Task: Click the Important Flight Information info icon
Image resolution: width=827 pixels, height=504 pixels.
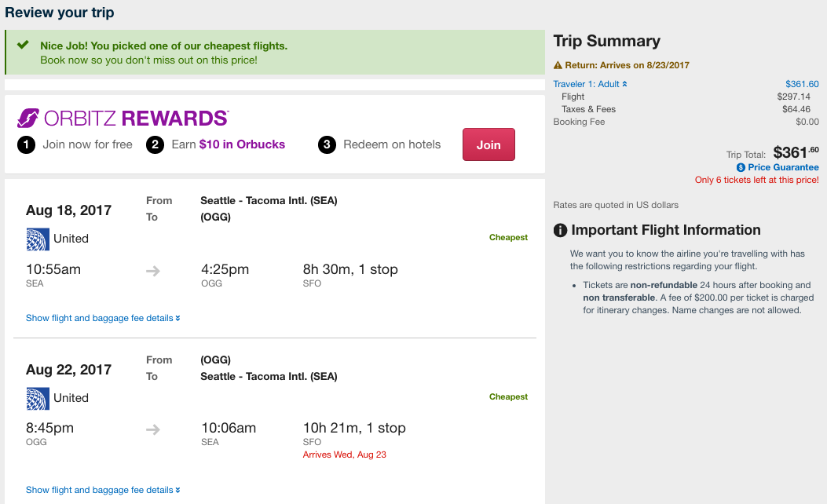Action: click(561, 230)
